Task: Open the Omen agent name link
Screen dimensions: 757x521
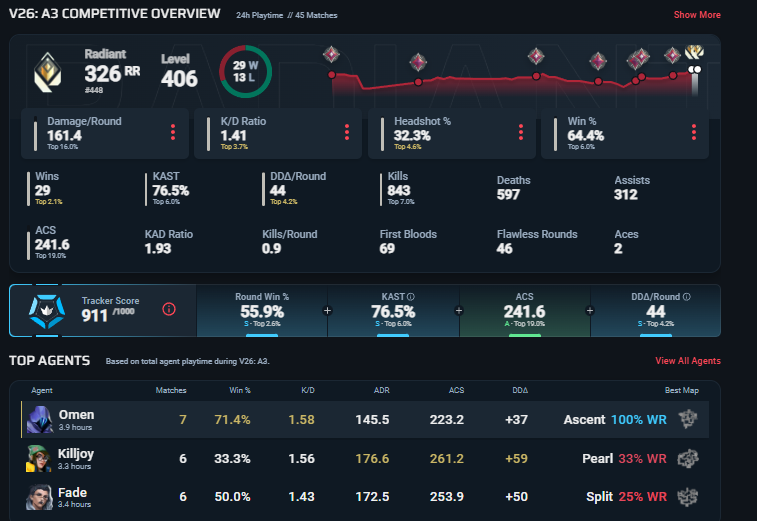Action: click(x=76, y=415)
